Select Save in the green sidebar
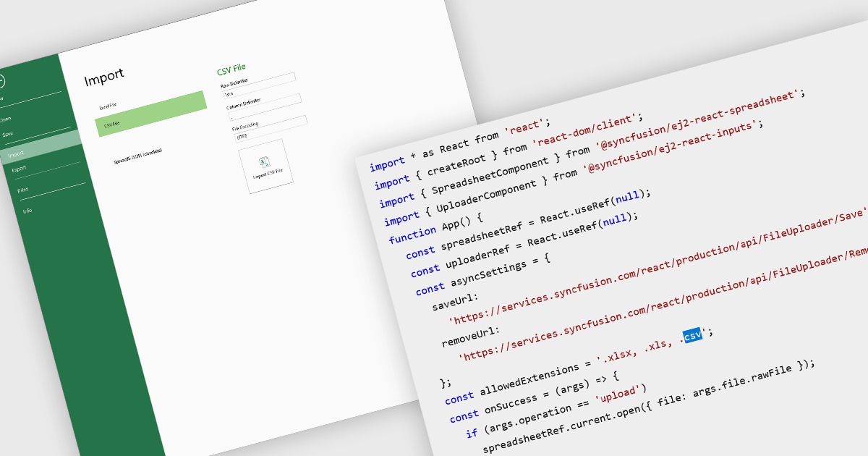Viewport: 868px width, 456px height. (7, 135)
